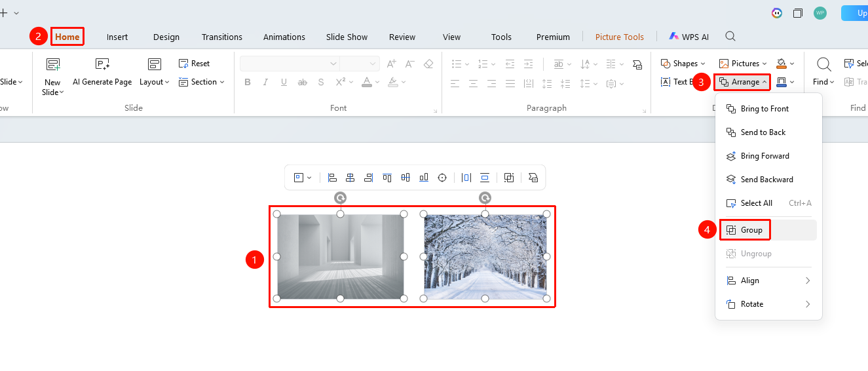868x371 pixels.
Task: Click the bulleted list icon
Action: [x=457, y=64]
